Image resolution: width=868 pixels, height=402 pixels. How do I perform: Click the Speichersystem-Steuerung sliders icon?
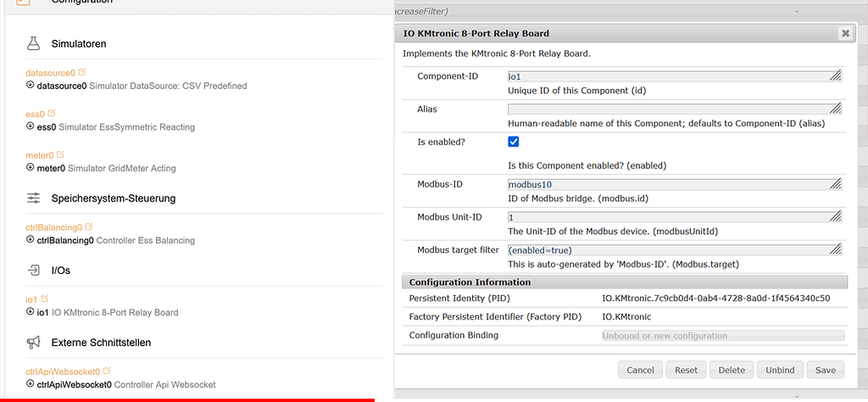[x=33, y=198]
